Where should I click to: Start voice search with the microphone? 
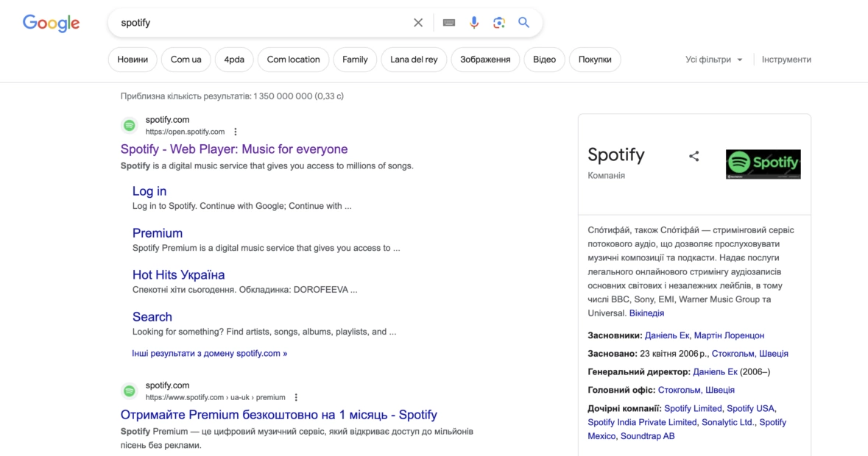474,23
